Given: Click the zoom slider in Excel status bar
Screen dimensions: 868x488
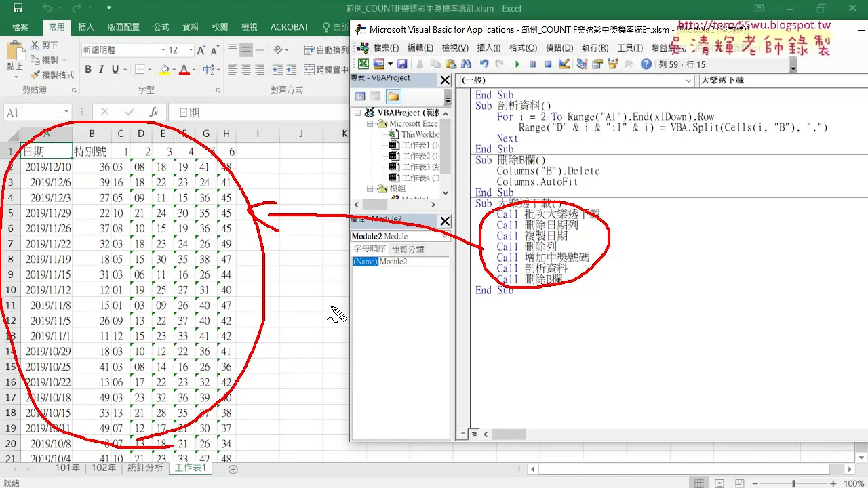Looking at the screenshot, I should 793,483.
